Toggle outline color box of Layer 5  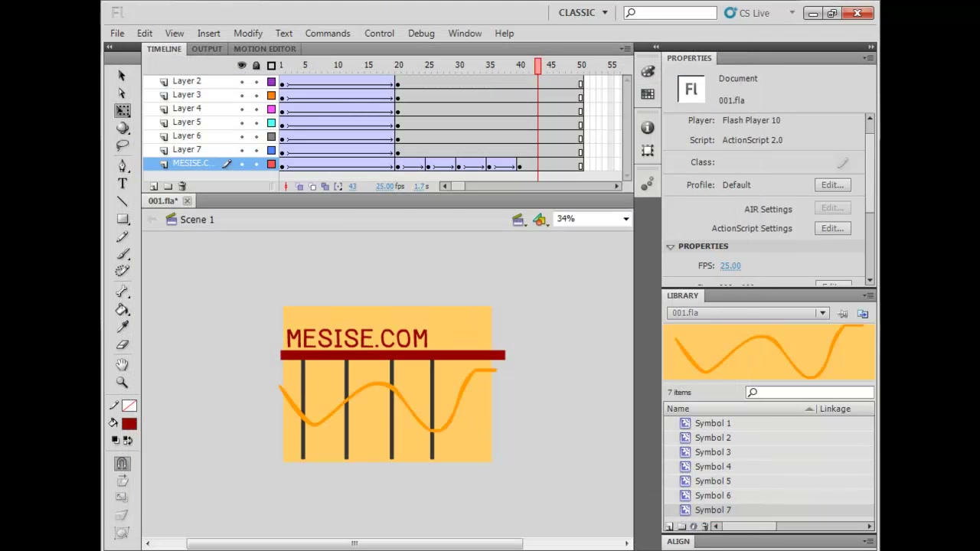tap(271, 123)
